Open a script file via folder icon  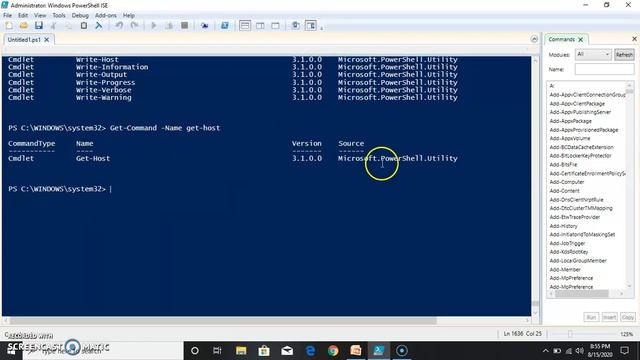[x=24, y=26]
